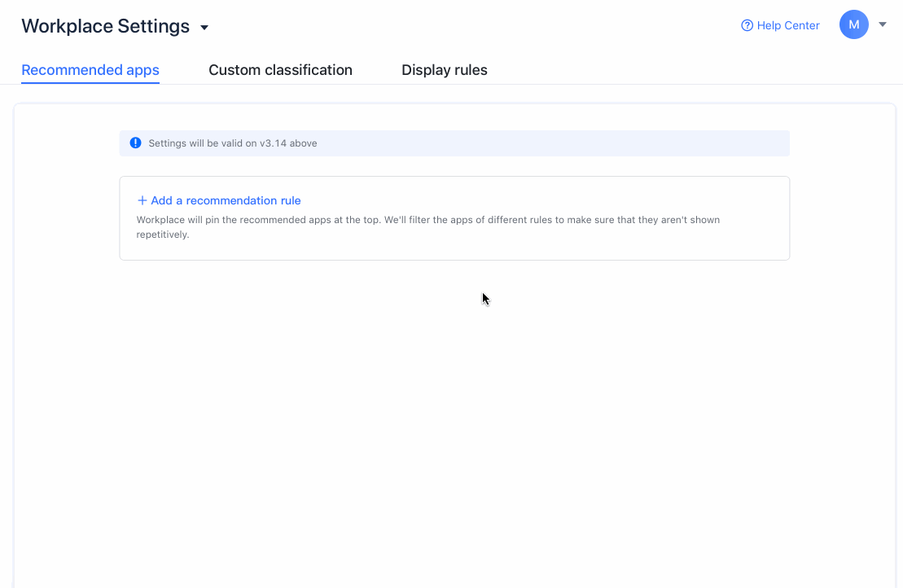Go to the Display rules tab
903x588 pixels.
coord(444,70)
